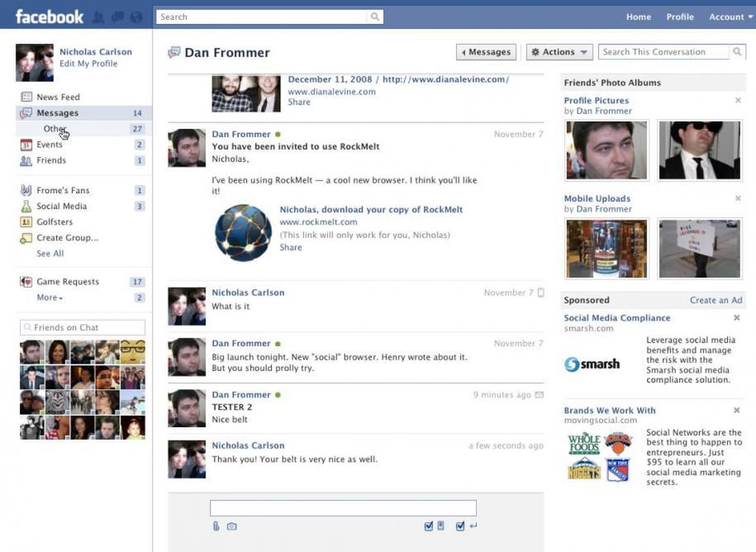
Task: Open Social Media Compliance ad title
Action: 617,317
